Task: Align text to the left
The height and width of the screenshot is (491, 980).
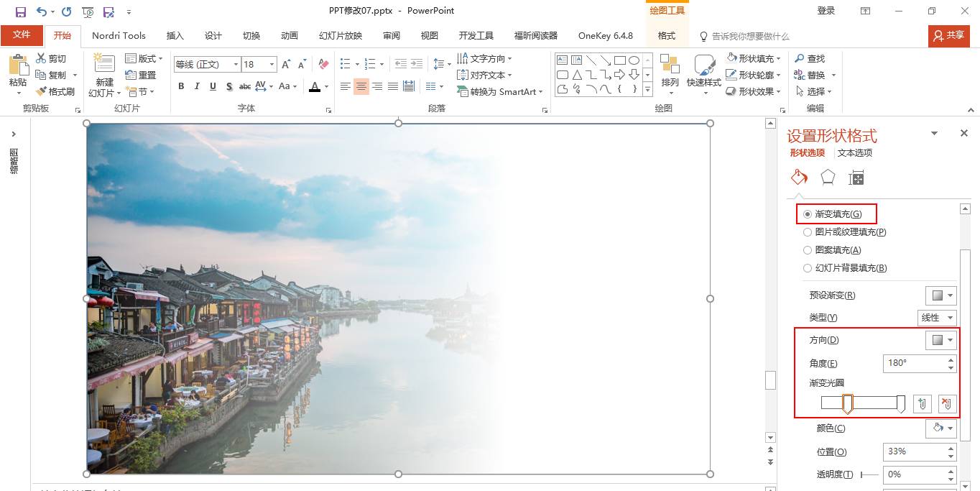Action: 346,86
